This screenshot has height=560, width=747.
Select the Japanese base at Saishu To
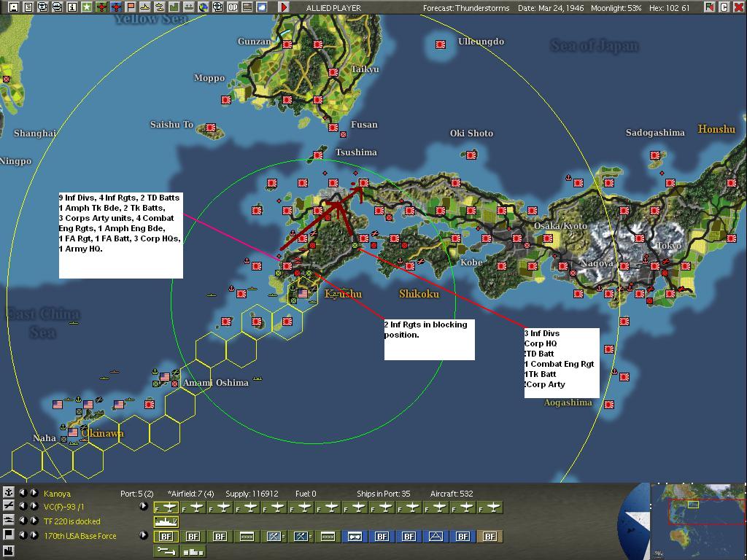(x=211, y=128)
